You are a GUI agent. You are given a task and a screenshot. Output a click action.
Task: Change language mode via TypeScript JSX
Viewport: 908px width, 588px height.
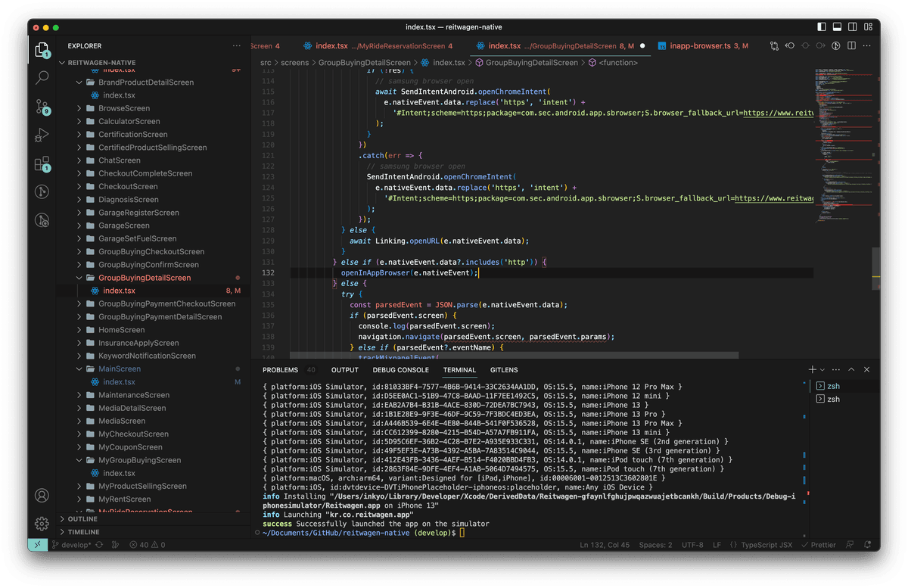pyautogui.click(x=767, y=545)
